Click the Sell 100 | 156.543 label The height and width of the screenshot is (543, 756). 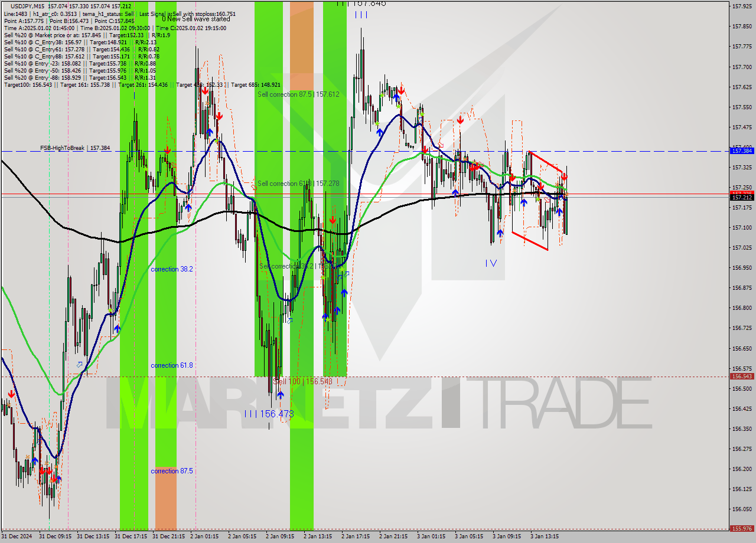pyautogui.click(x=302, y=382)
